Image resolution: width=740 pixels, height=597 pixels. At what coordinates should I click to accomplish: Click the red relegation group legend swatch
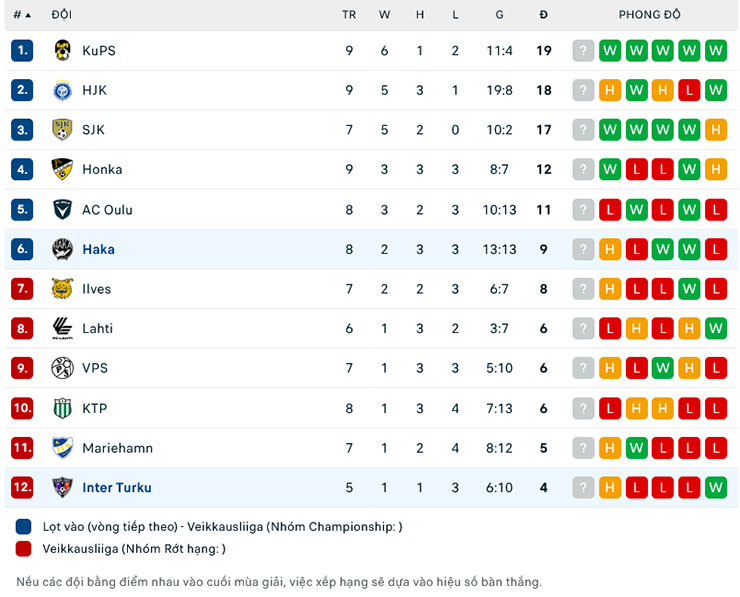[24, 548]
